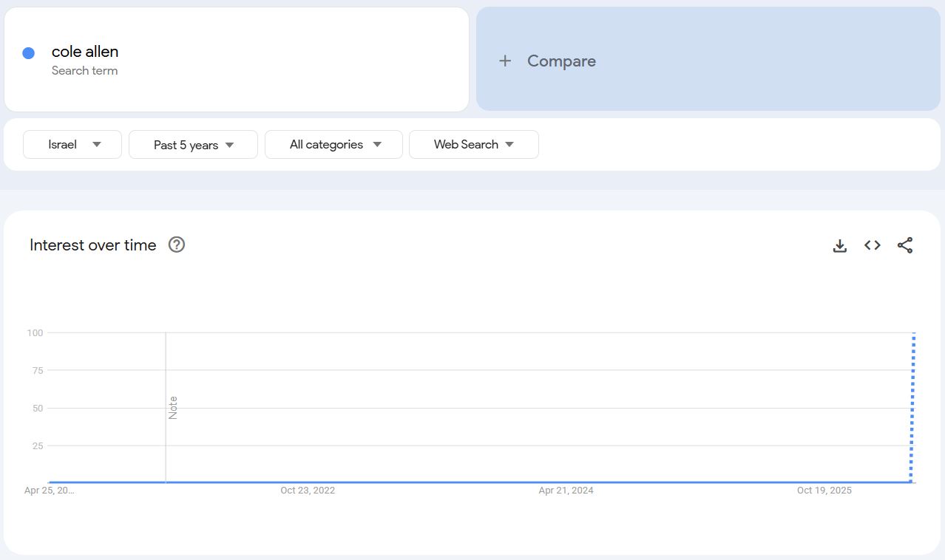Click the Note marker on chart

172,408
